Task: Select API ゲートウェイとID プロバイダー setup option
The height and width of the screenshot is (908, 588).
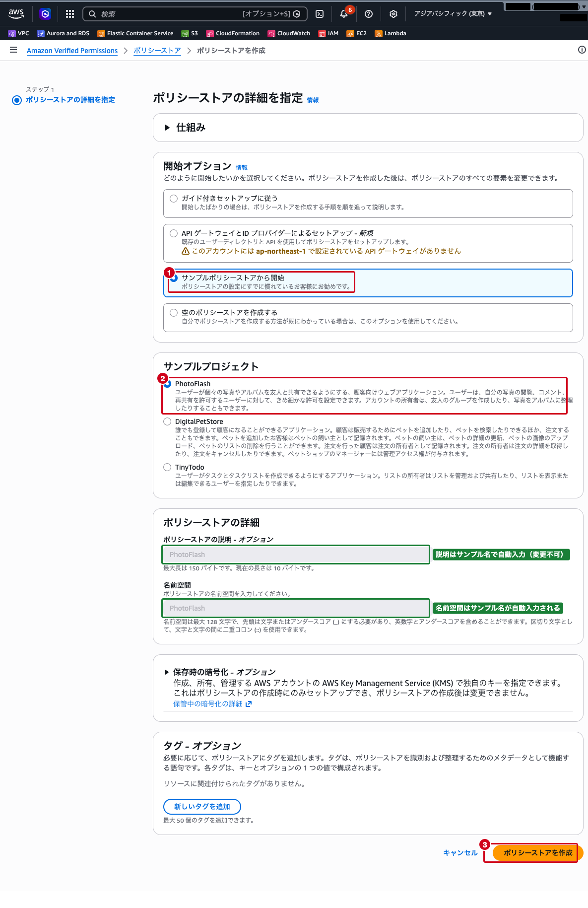Action: (x=174, y=233)
